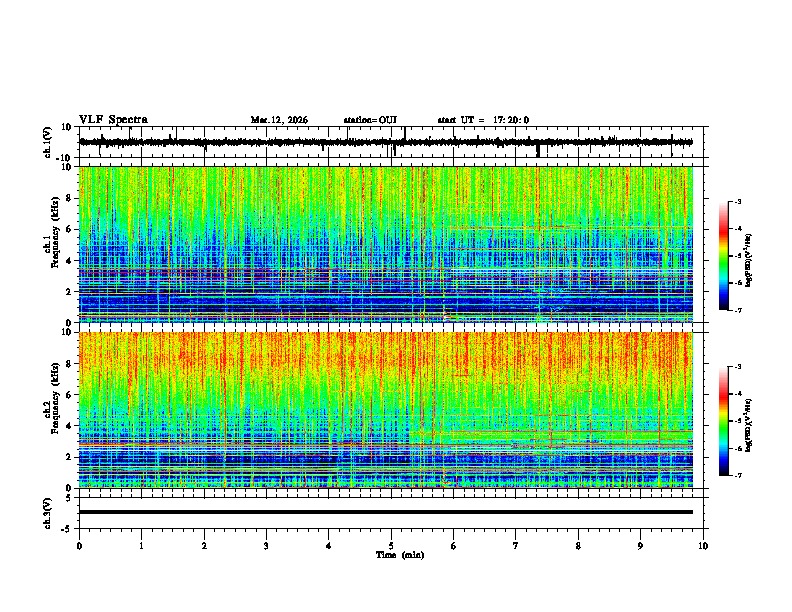Click time axis tick label "3"
The height and width of the screenshot is (612, 792).
[x=266, y=546]
